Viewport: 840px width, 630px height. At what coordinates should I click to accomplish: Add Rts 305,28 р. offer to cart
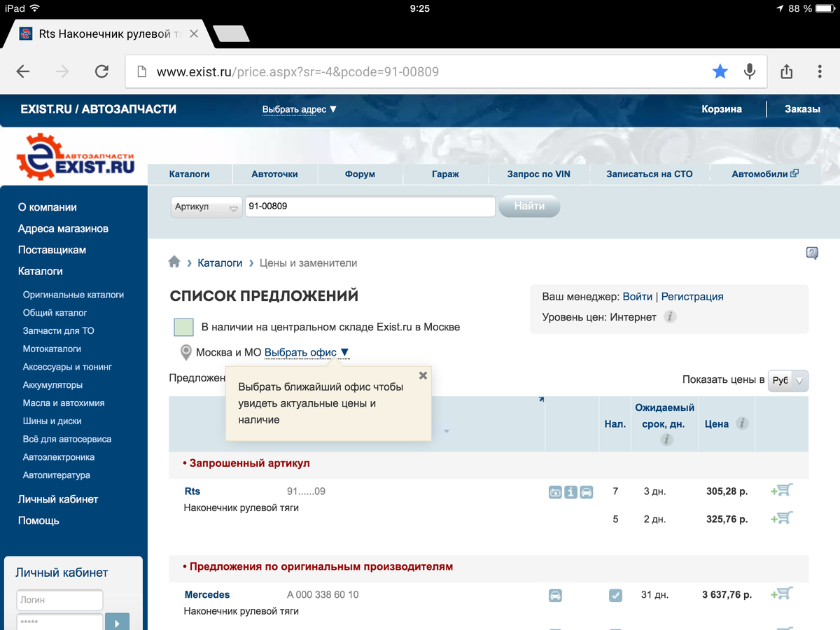(781, 491)
